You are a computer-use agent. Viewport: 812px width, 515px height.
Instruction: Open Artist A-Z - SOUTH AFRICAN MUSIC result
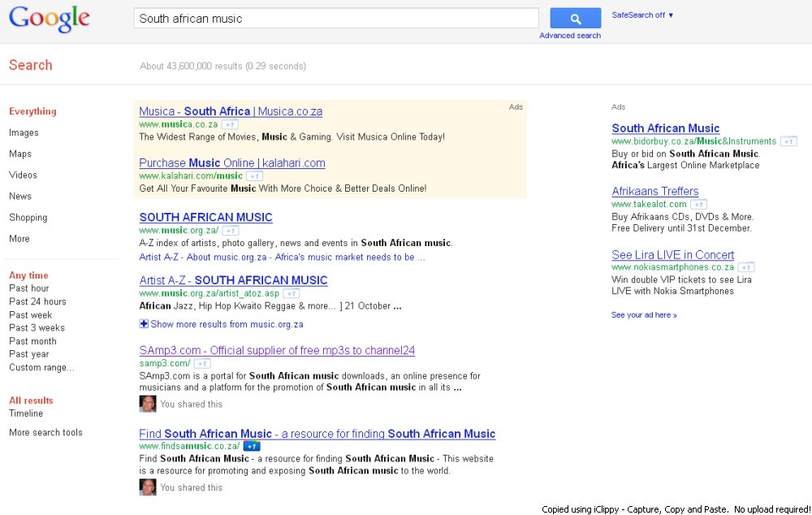(x=233, y=280)
